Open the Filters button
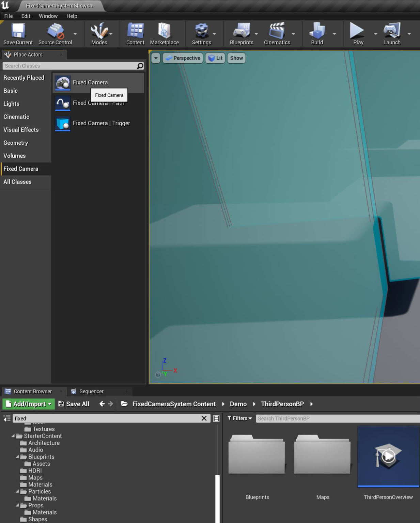 [x=240, y=418]
